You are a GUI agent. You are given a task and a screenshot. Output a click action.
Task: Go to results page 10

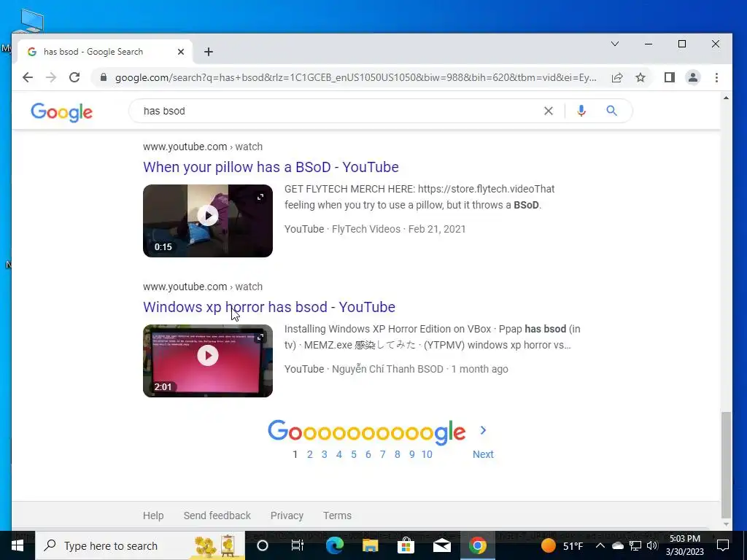[x=427, y=454]
